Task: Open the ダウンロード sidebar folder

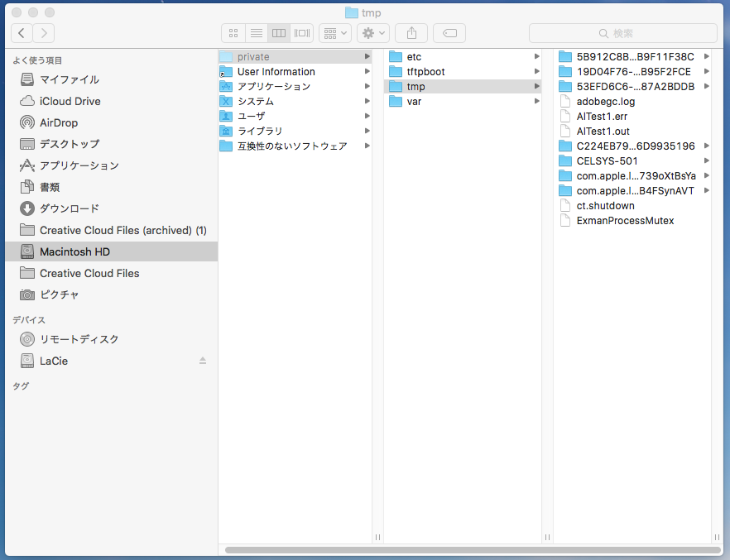Action: (70, 208)
